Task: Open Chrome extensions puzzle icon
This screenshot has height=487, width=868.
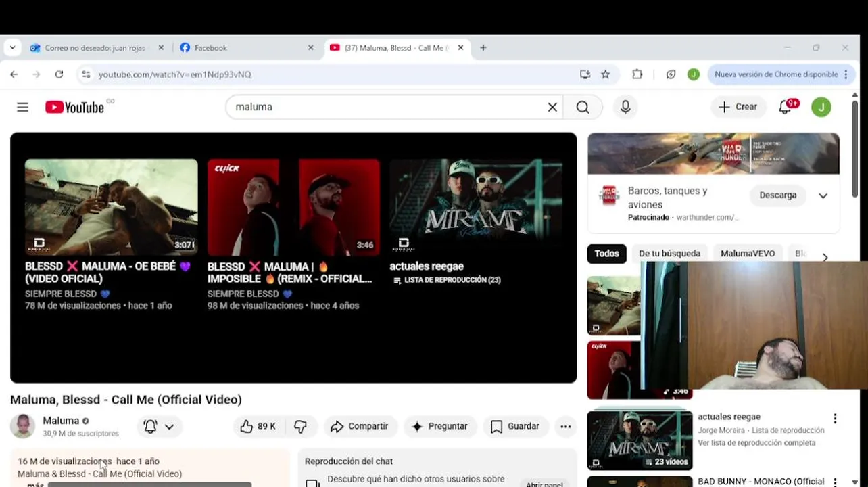Action: coord(637,74)
